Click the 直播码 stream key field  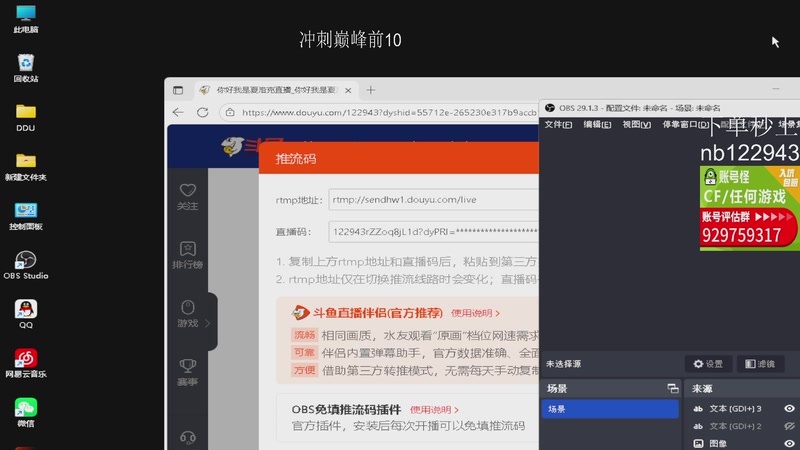pyautogui.click(x=434, y=232)
